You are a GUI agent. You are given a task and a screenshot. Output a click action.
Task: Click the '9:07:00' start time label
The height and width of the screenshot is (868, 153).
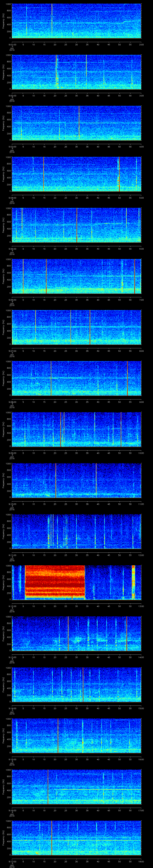(x=12, y=351)
